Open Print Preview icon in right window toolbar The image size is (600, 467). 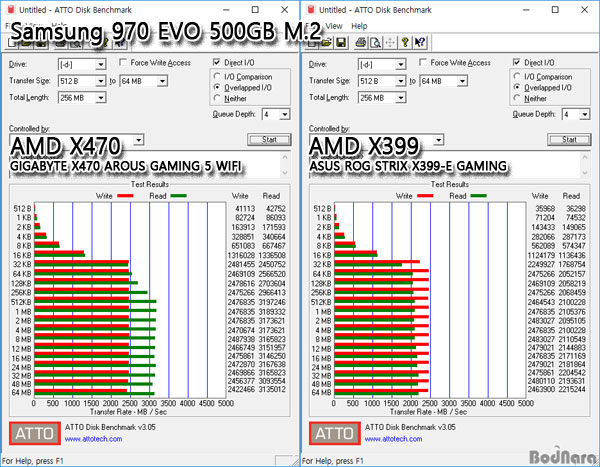tap(372, 43)
